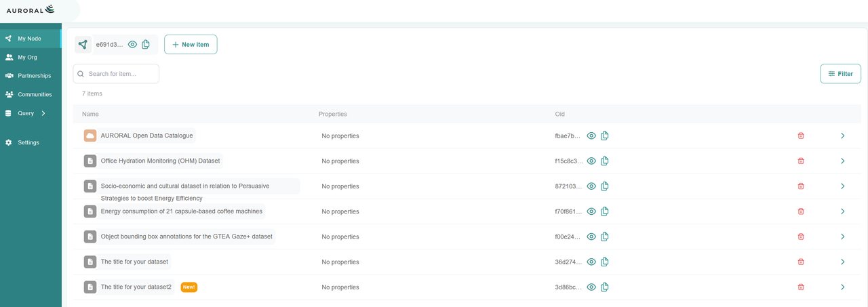Copy Oid fbae7b
The width and height of the screenshot is (868, 307).
pos(604,136)
